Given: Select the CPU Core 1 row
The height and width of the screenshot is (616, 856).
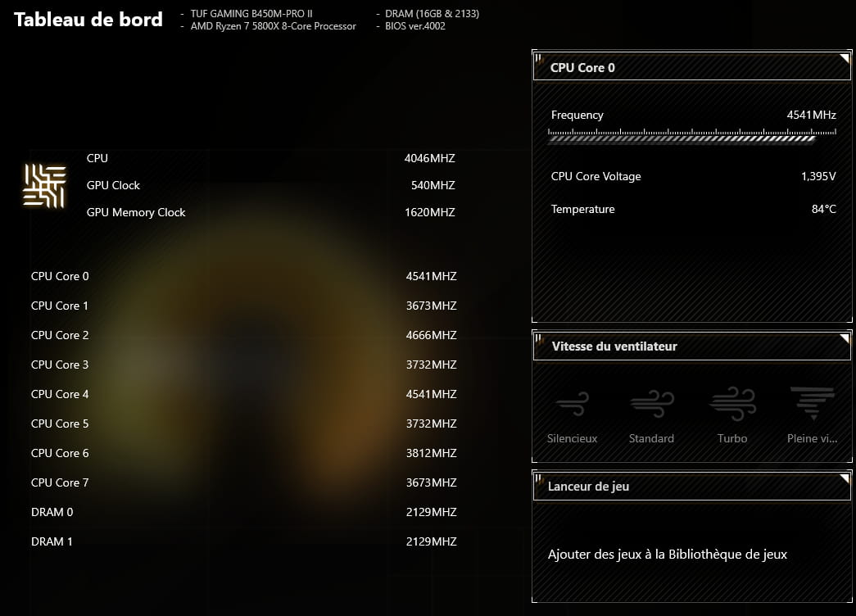Looking at the screenshot, I should coord(243,306).
